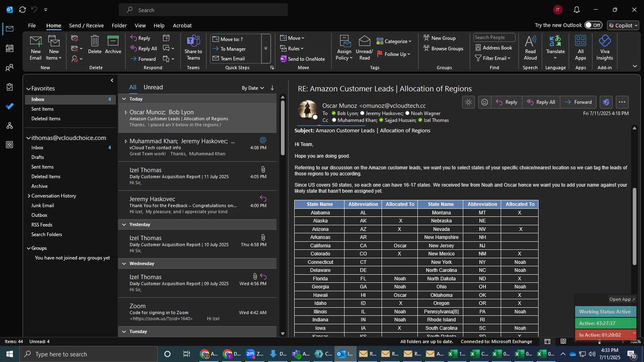Image resolution: width=644 pixels, height=362 pixels.
Task: Click the Send/Receive sync icon in title bar
Action: click(23, 10)
